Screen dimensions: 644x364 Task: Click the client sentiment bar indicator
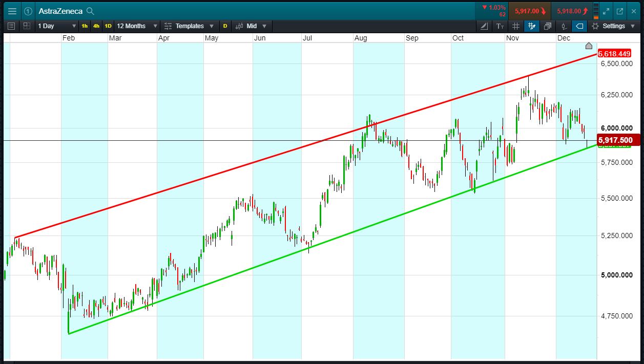click(596, 11)
